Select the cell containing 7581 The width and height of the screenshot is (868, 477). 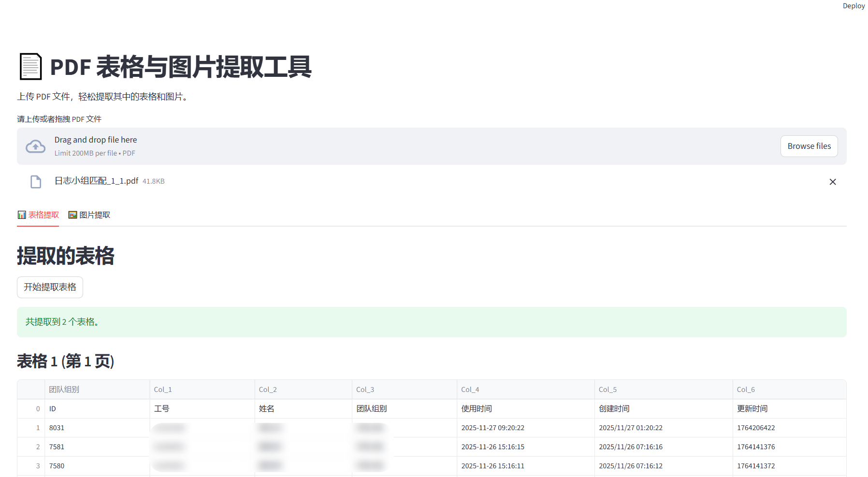tap(57, 447)
